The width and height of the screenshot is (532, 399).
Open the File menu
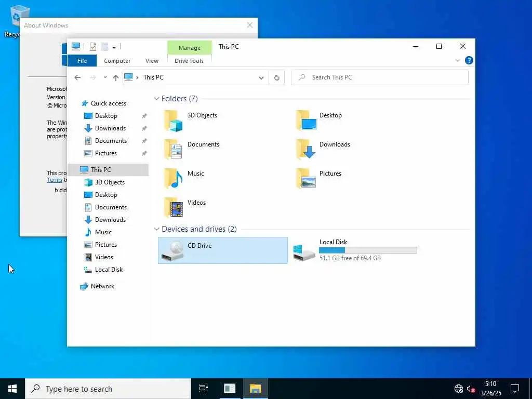point(82,61)
